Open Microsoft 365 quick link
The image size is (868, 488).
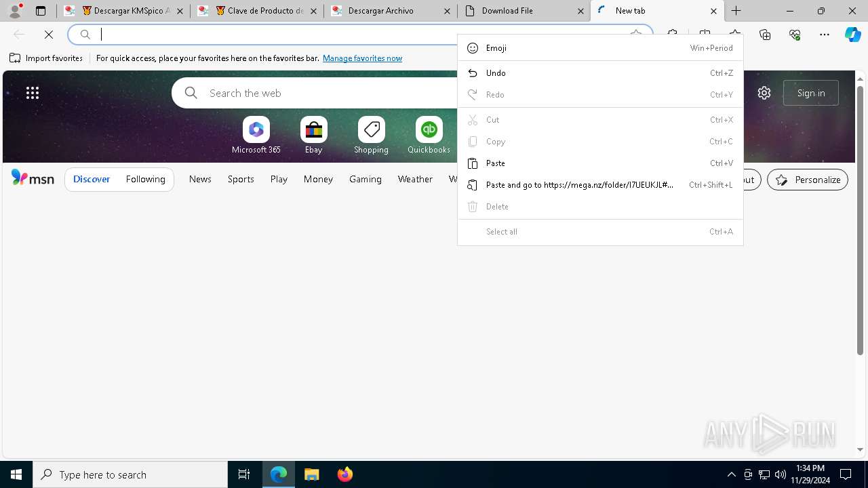(256, 136)
